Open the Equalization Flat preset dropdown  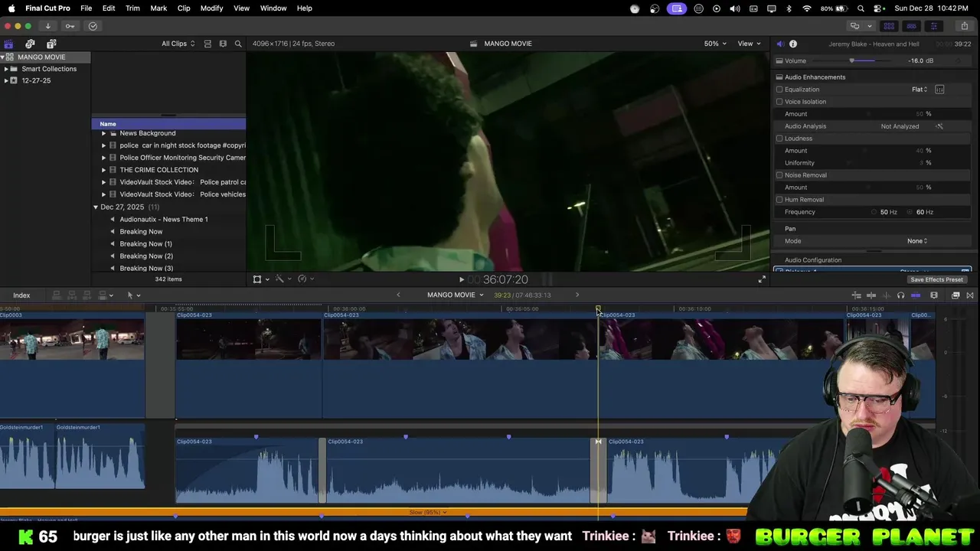[x=920, y=90]
